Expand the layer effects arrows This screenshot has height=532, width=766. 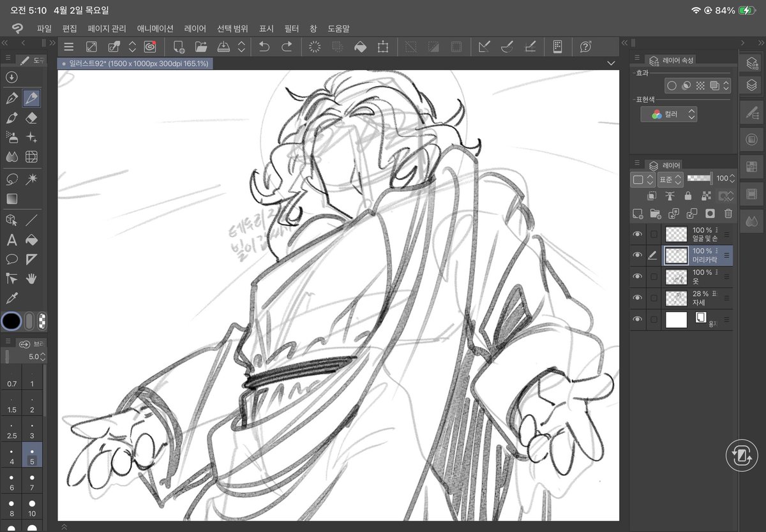(726, 85)
